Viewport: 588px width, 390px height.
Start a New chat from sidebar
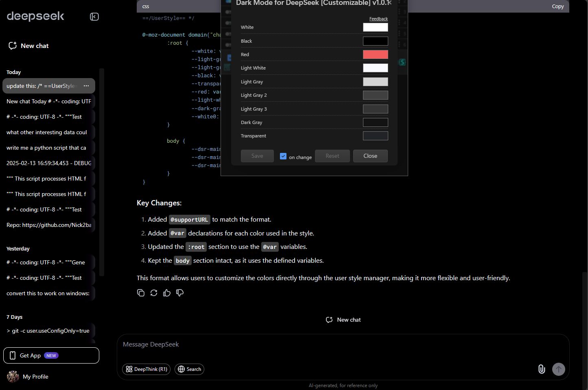point(28,46)
